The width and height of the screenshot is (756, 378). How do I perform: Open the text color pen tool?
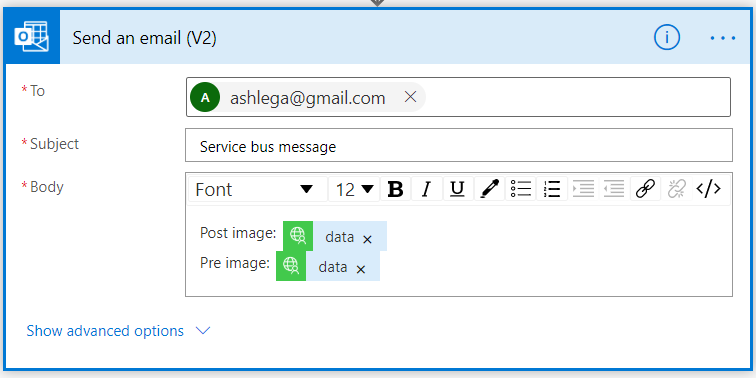[489, 189]
